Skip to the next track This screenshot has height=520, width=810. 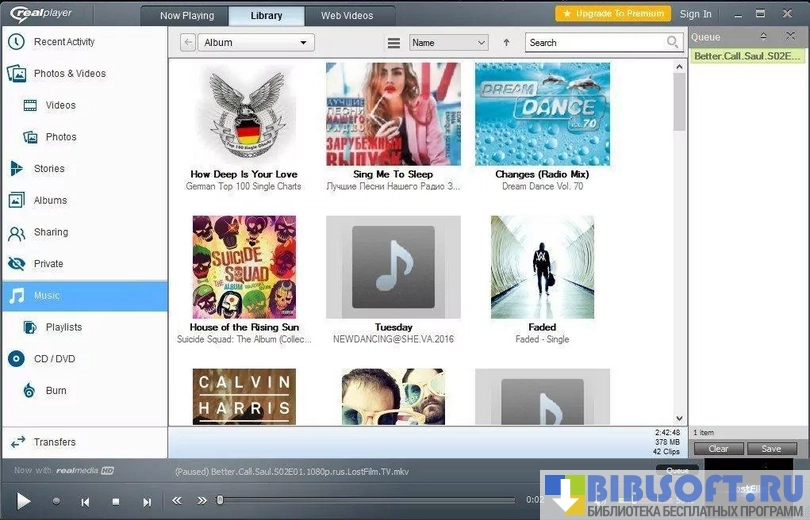coord(147,501)
